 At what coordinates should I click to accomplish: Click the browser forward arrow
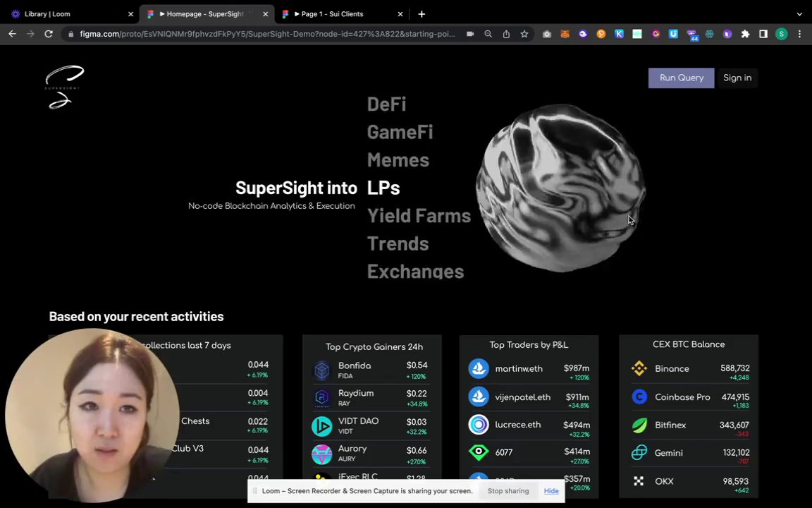click(x=30, y=34)
